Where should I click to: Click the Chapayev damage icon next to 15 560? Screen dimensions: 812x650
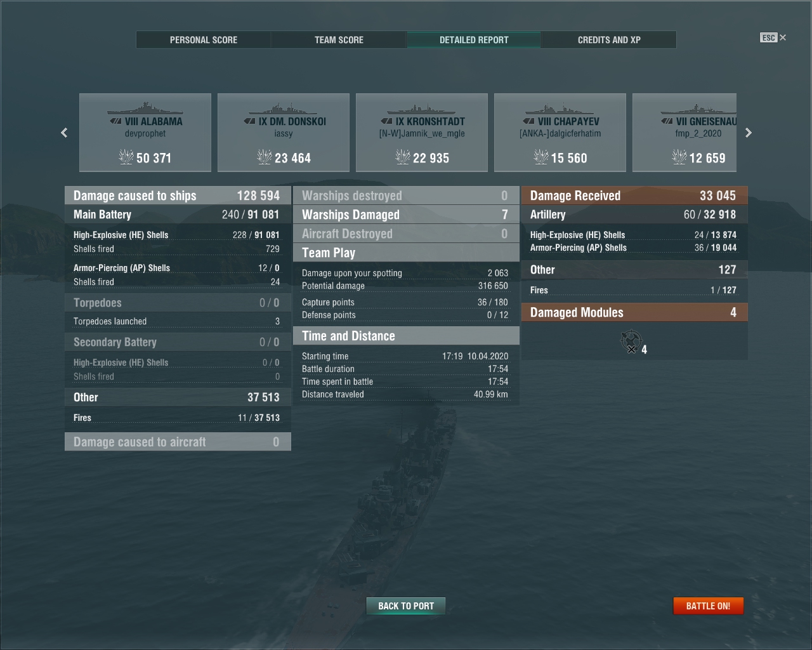pos(541,157)
